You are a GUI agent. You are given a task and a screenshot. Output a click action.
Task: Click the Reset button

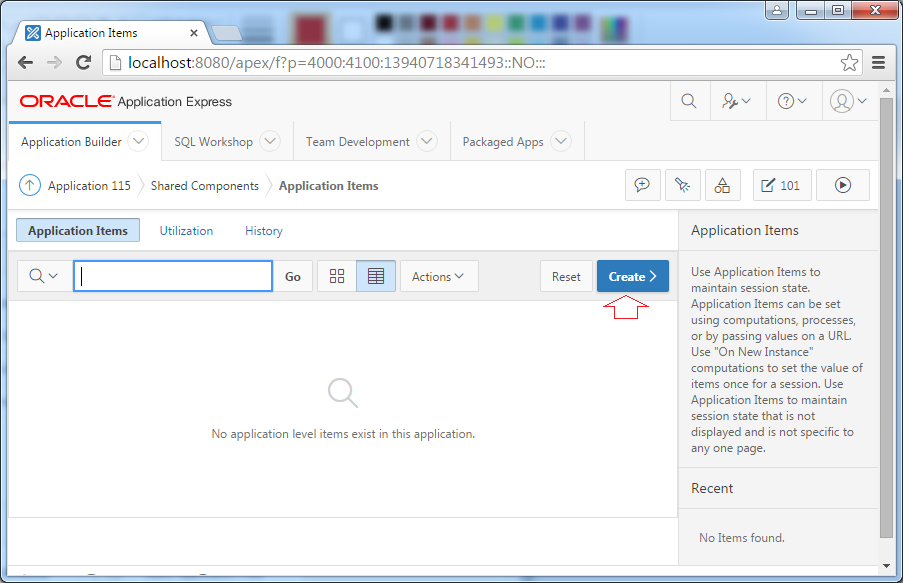pyautogui.click(x=566, y=277)
